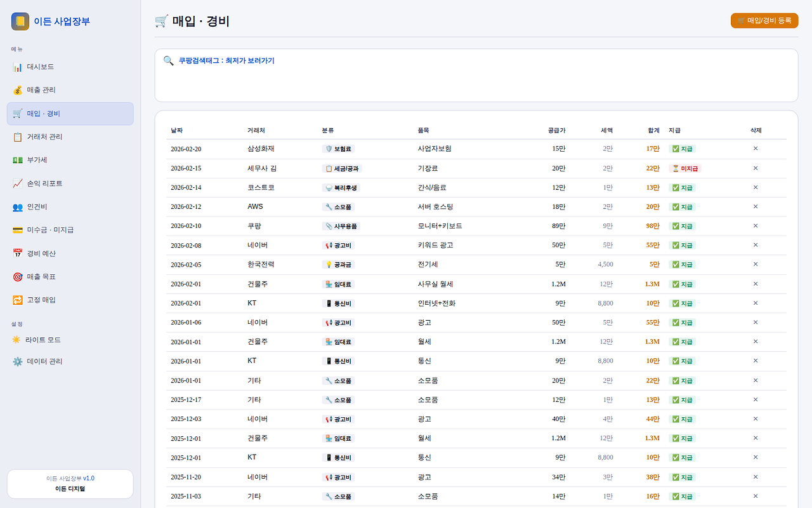The image size is (812, 508).
Task: Open 데이터 관리 via the gear icon
Action: pos(17,362)
